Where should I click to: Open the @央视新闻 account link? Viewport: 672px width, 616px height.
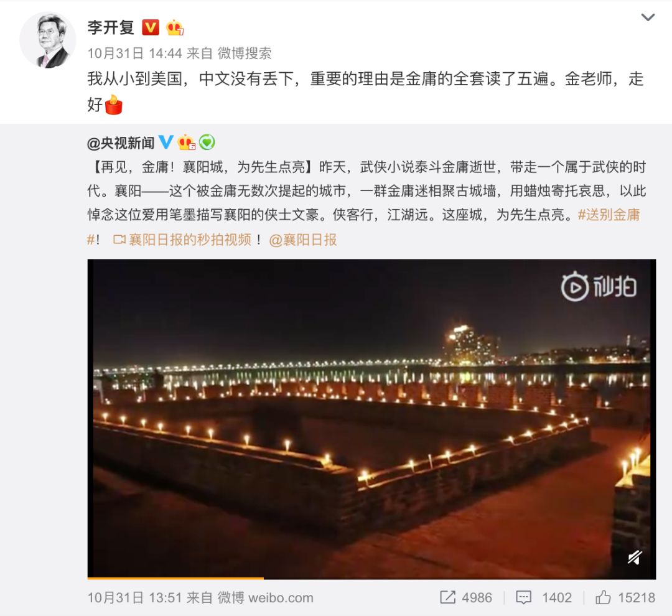click(121, 142)
